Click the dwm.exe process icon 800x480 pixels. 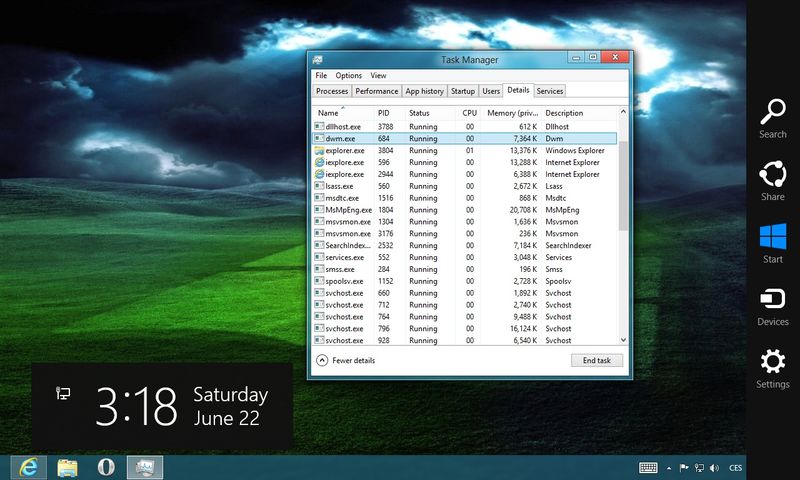tap(319, 138)
